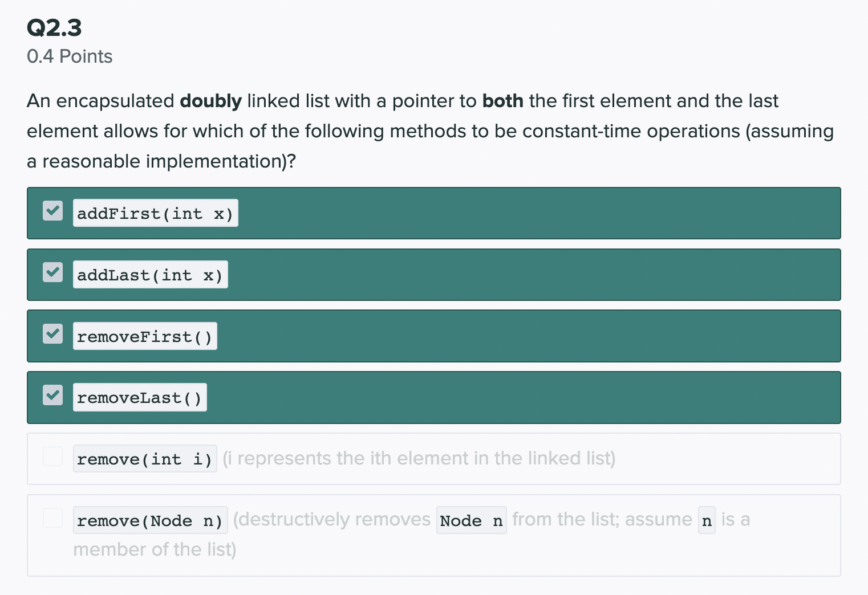The height and width of the screenshot is (595, 868).
Task: Click the bold word 'both' in question
Action: click(x=502, y=101)
